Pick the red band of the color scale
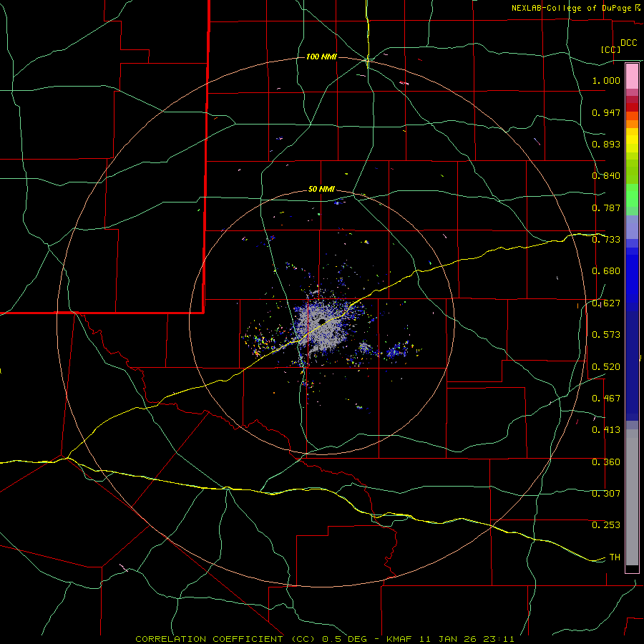Image resolution: width=644 pixels, height=644 pixels. click(x=632, y=107)
